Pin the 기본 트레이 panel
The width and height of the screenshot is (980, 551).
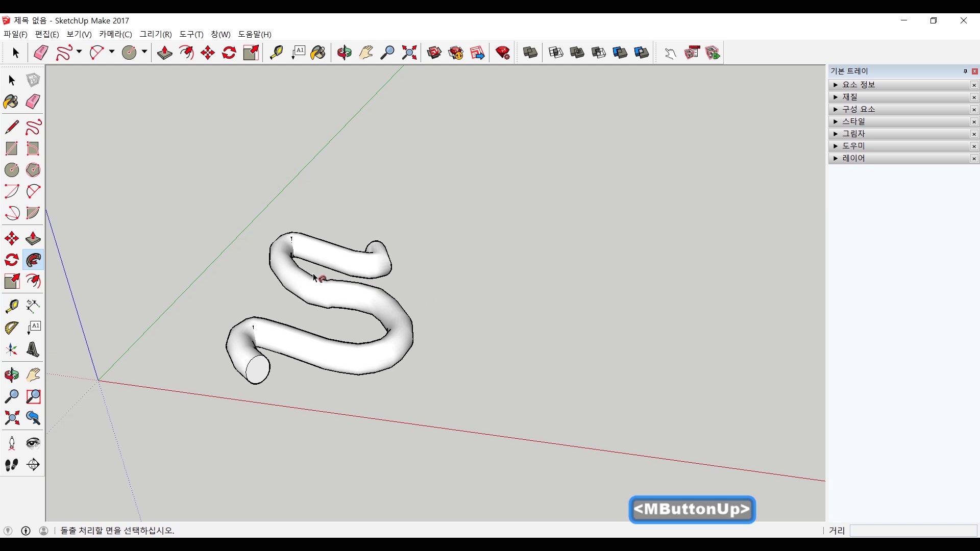pos(965,71)
